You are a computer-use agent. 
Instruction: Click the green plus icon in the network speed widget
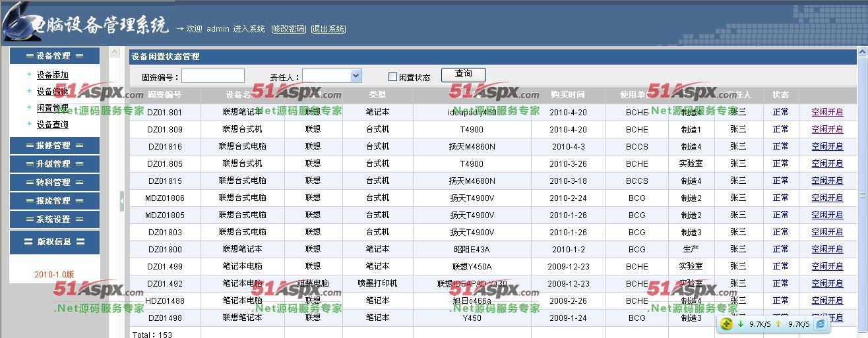point(726,324)
